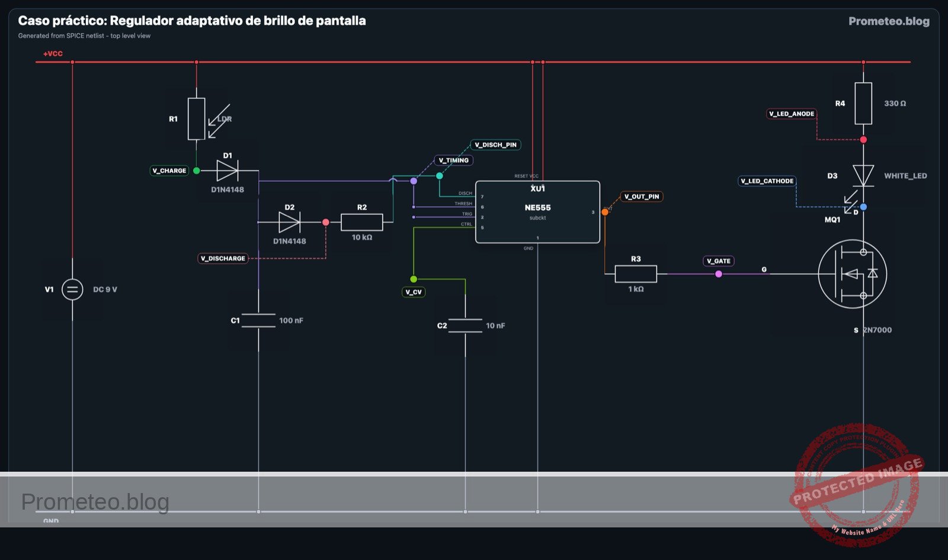The width and height of the screenshot is (948, 560).
Task: Click the 10 nF capacitor value
Action: pyautogui.click(x=495, y=326)
